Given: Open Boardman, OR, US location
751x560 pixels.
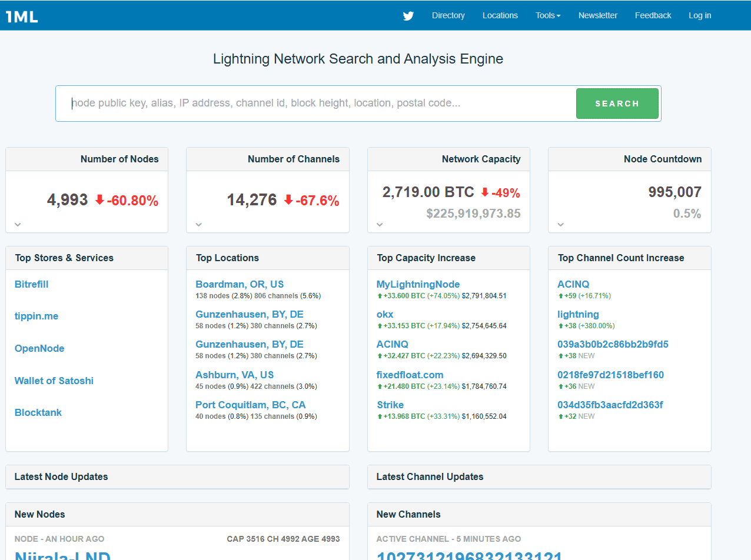Looking at the screenshot, I should (240, 284).
